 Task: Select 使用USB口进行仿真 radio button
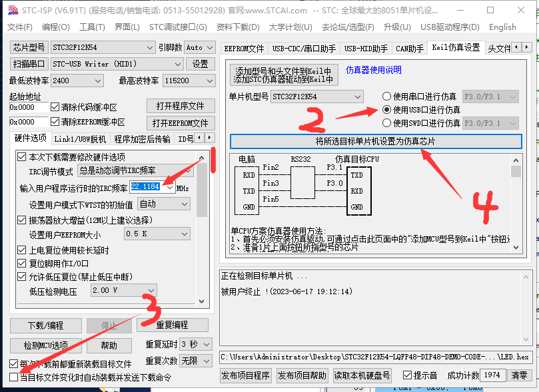point(386,110)
